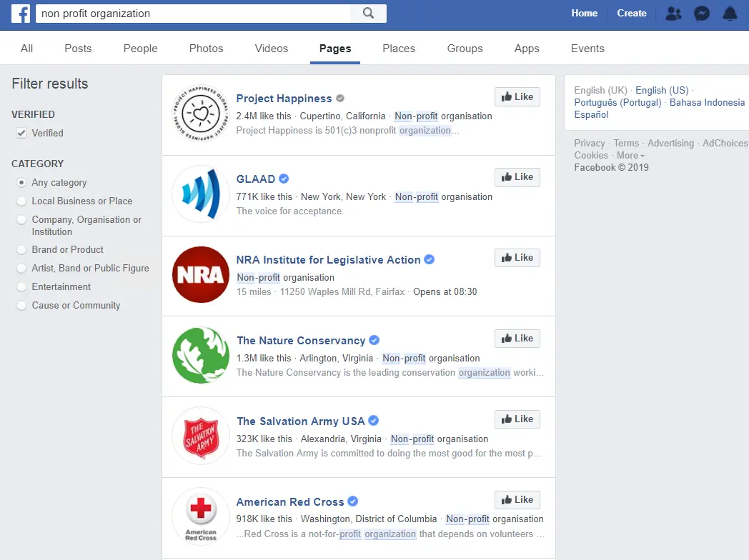749x560 pixels.
Task: Switch language to Português (Portugal)
Action: point(618,102)
